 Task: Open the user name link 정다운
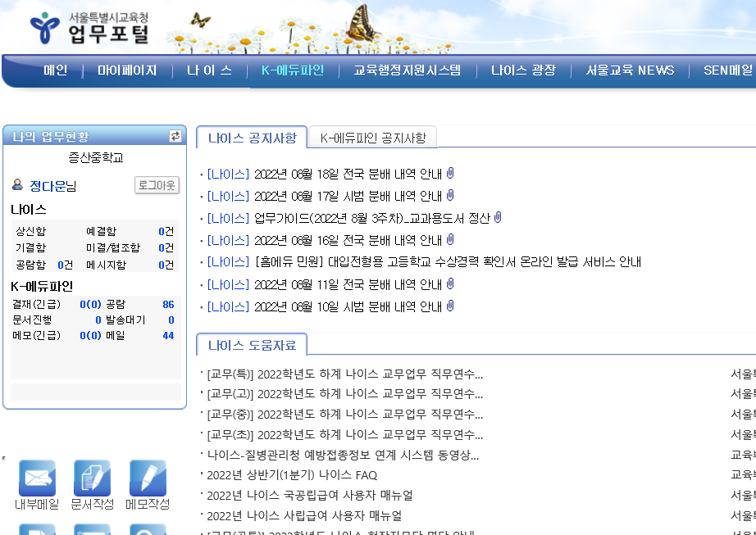(x=48, y=186)
